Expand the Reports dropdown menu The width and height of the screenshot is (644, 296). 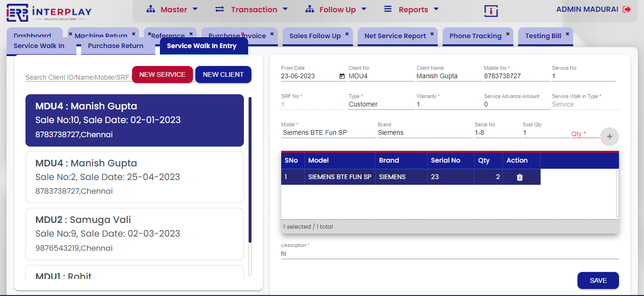411,9
